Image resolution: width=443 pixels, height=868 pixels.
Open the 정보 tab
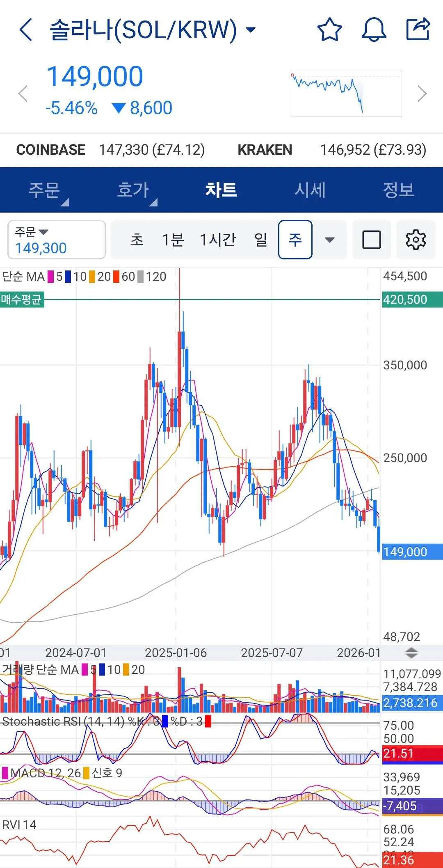pos(398,190)
